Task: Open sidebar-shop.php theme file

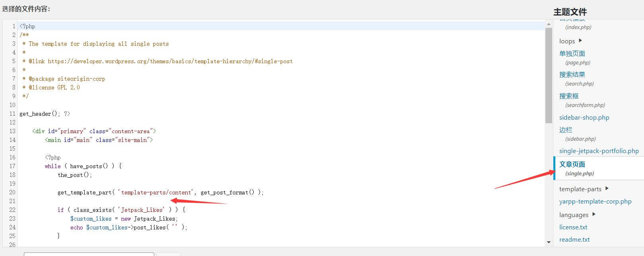Action: click(584, 118)
